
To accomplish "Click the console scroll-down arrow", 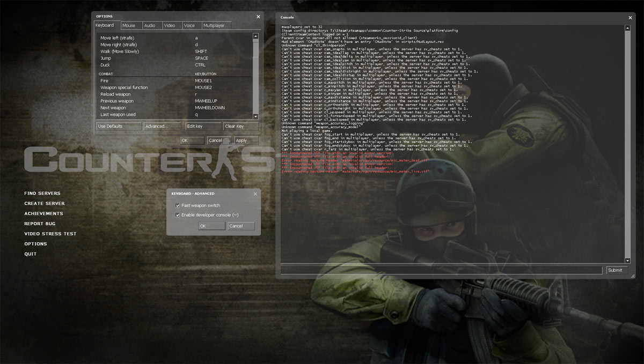I will click(628, 260).
